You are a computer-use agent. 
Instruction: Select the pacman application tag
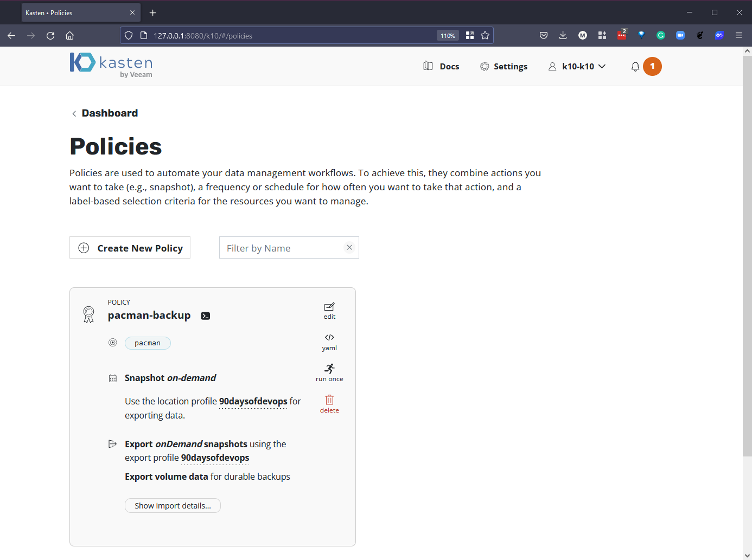(148, 343)
